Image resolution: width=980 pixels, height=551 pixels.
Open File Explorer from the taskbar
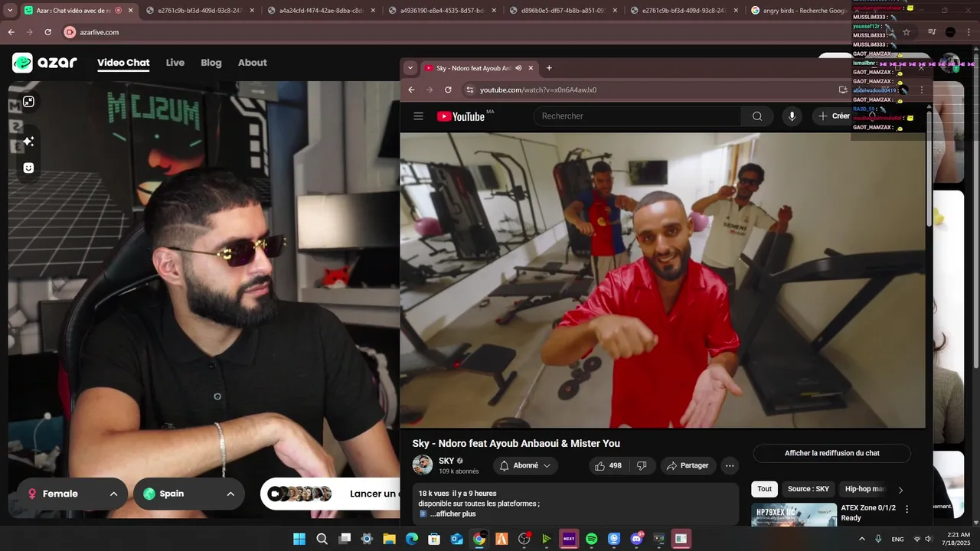pos(389,539)
